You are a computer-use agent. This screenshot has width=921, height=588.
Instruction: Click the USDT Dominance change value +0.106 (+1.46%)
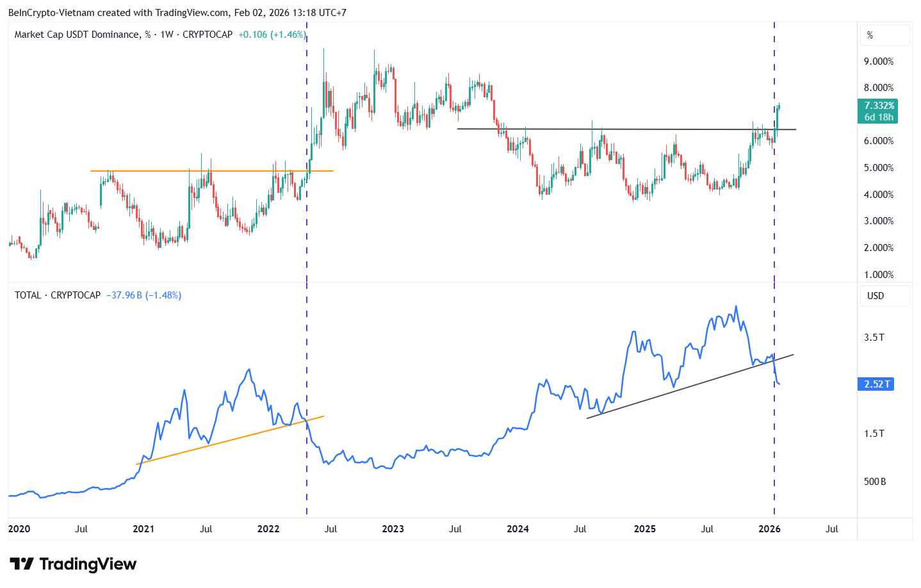point(273,35)
